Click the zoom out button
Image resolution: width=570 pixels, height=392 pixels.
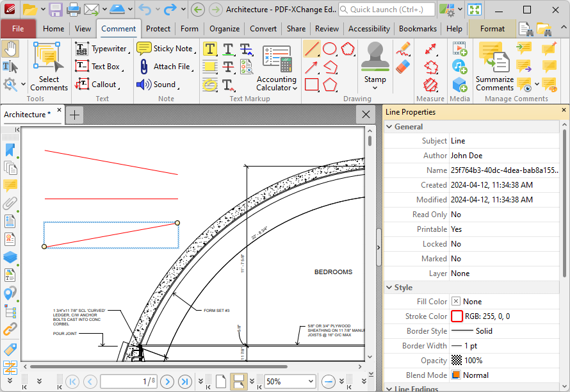pyautogui.click(x=329, y=382)
